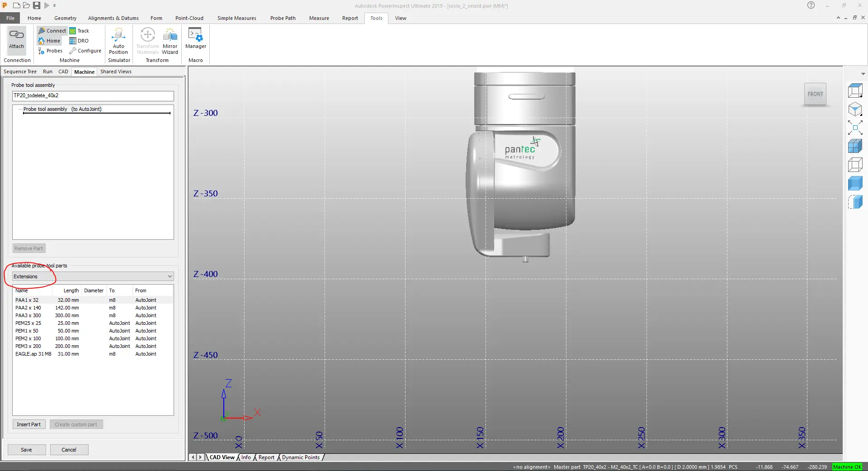The height and width of the screenshot is (471, 868).
Task: Select the PAA2 x 140 extension row
Action: (x=93, y=308)
